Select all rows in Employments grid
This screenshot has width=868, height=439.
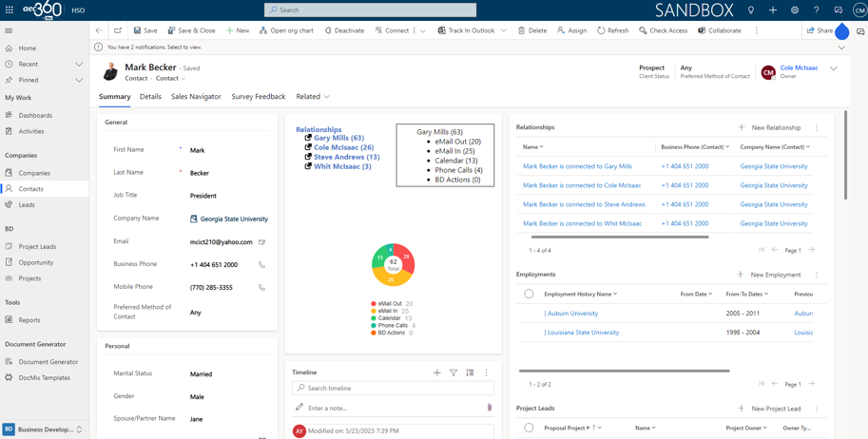click(529, 294)
